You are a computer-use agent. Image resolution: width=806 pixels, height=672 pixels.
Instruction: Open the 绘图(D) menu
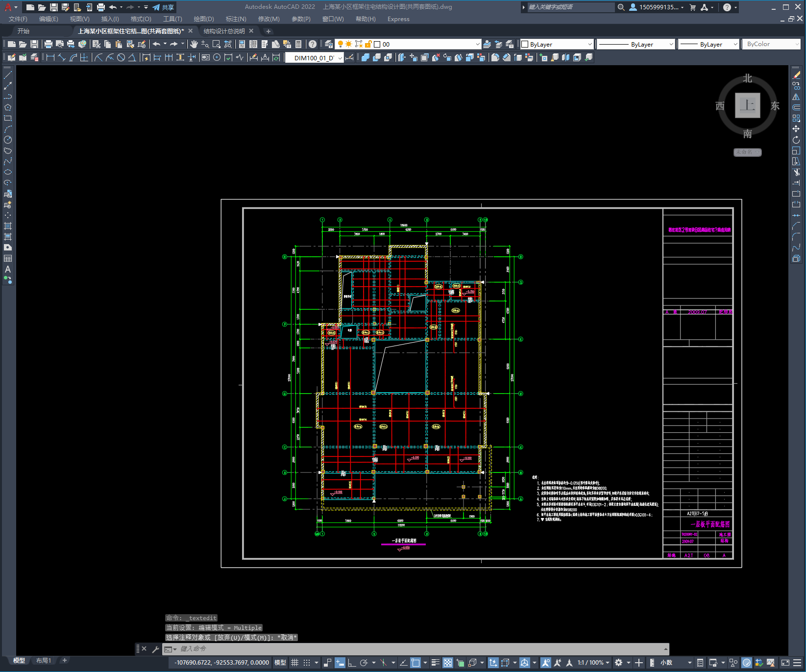pyautogui.click(x=204, y=19)
